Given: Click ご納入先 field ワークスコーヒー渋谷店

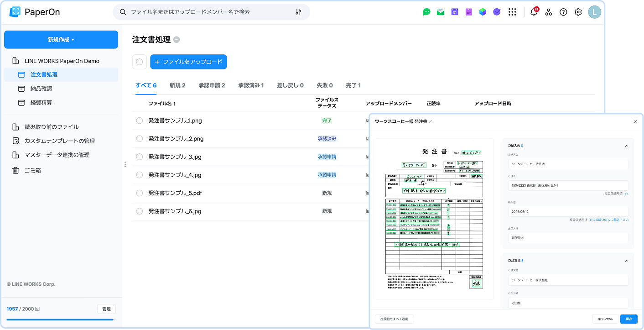Looking at the screenshot, I should [x=568, y=164].
